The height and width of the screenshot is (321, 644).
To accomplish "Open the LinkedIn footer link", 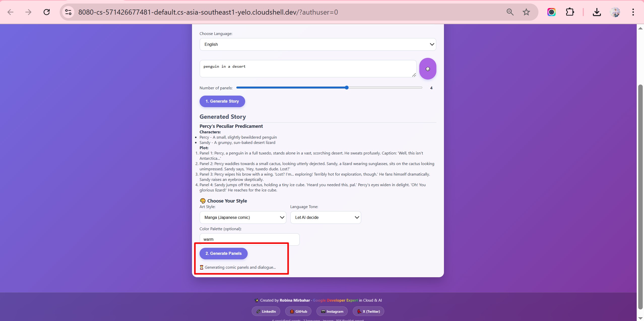I will tap(266, 311).
